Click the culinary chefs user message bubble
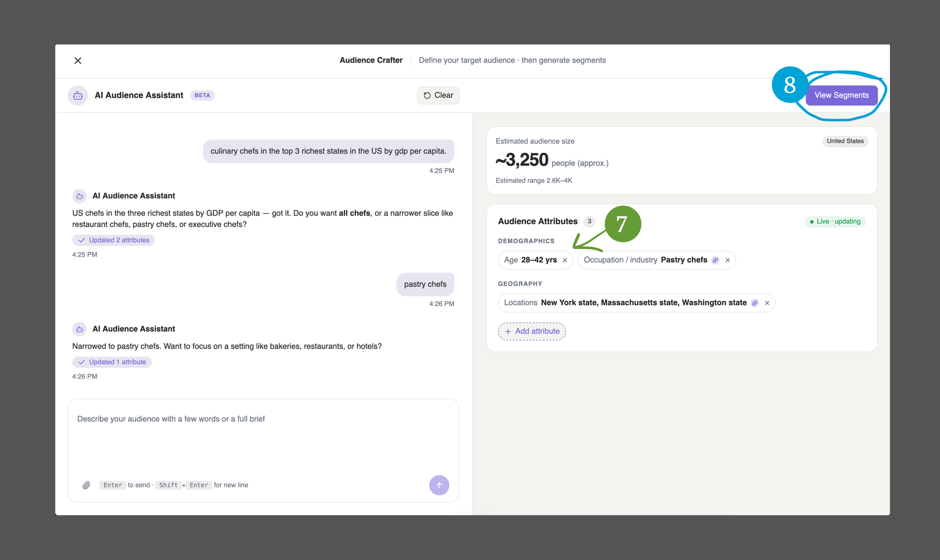The width and height of the screenshot is (940, 560). [328, 151]
